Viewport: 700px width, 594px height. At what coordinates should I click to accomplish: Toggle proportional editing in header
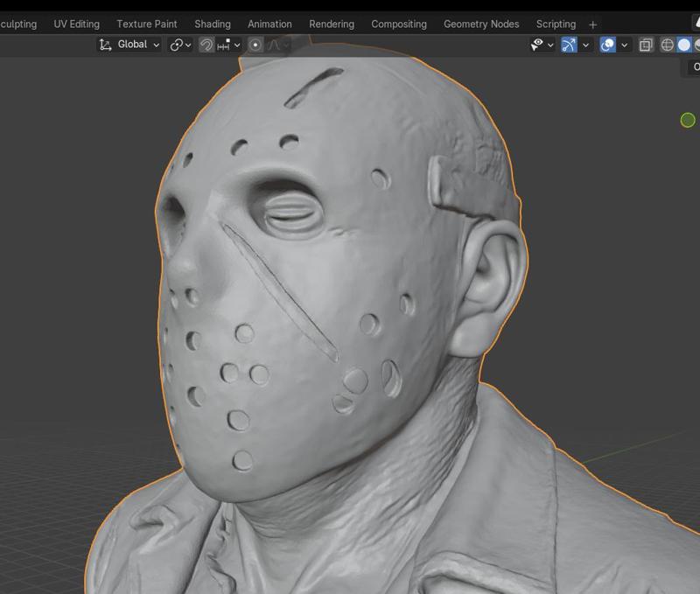(x=255, y=45)
